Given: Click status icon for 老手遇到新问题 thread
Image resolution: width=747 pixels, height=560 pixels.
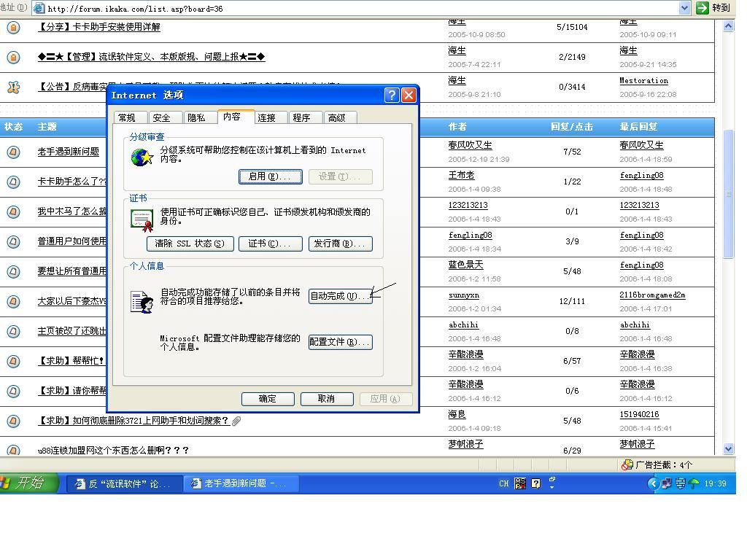Looking at the screenshot, I should click(13, 152).
